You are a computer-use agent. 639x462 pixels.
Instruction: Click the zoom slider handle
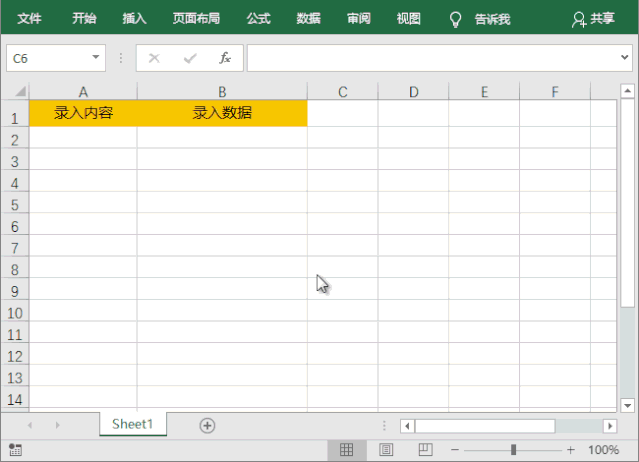513,450
